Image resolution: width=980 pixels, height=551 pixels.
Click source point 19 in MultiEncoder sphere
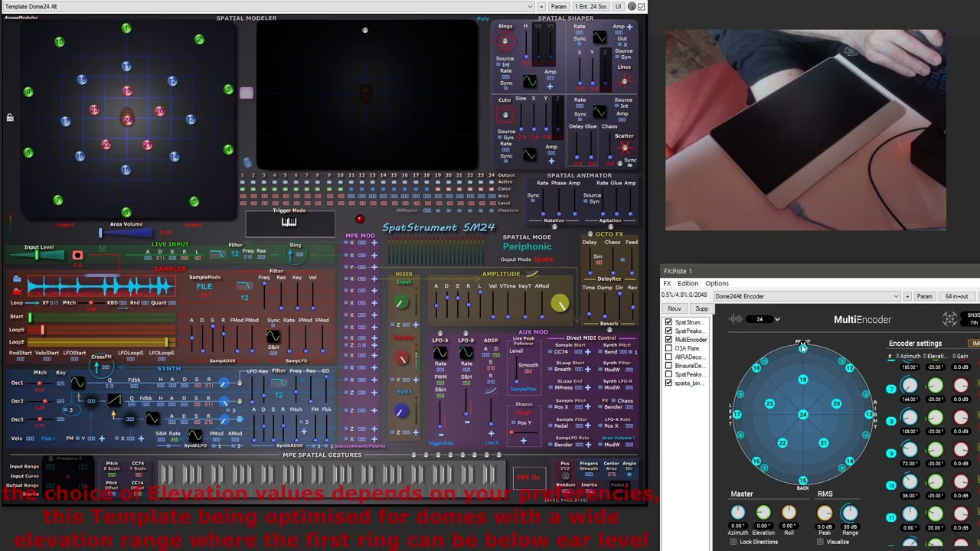[802, 380]
